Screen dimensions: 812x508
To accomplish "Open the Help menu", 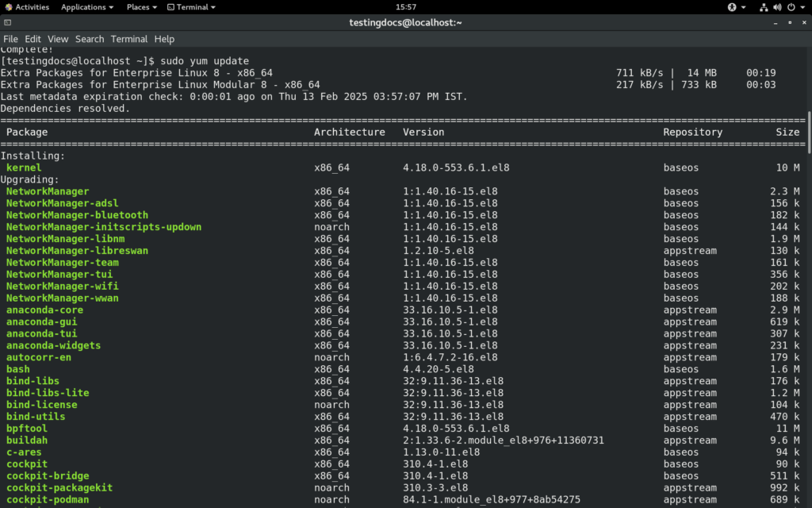I will pyautogui.click(x=163, y=38).
